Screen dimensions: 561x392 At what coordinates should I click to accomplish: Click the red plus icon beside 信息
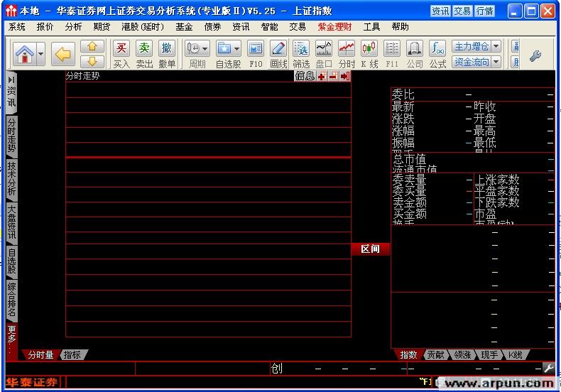pyautogui.click(x=322, y=76)
